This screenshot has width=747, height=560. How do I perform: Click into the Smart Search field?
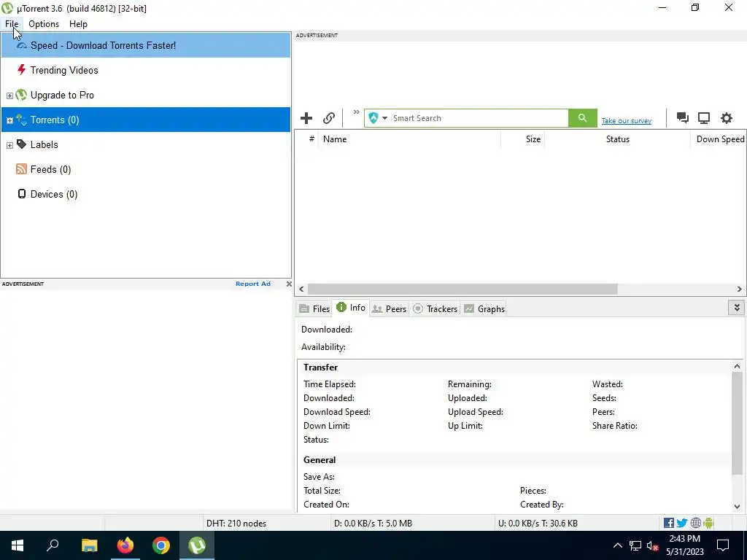coord(479,118)
